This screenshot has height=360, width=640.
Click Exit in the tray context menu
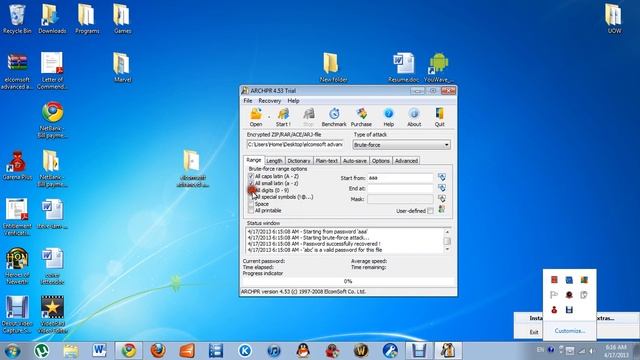pos(534,332)
